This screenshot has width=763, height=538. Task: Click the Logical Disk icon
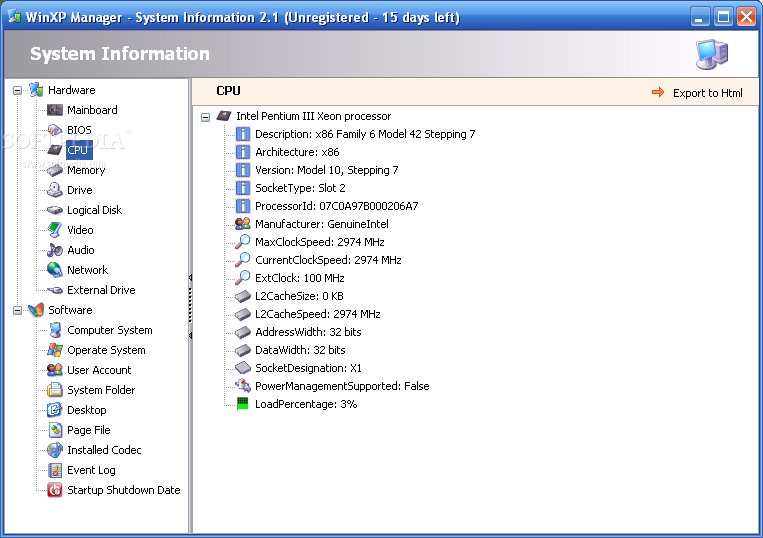[x=54, y=210]
